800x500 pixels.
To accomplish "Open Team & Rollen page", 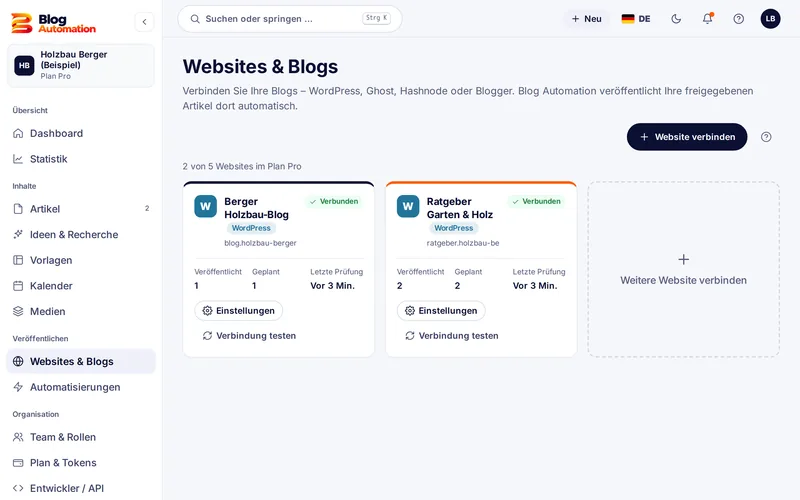I will click(x=81, y=437).
